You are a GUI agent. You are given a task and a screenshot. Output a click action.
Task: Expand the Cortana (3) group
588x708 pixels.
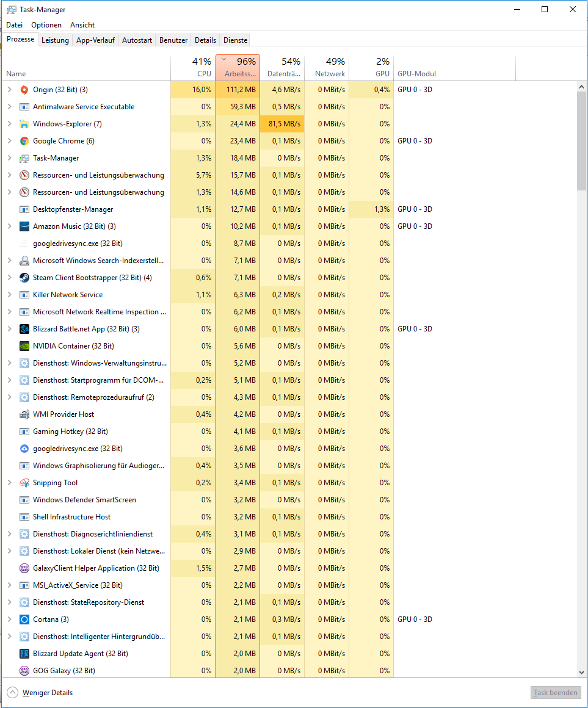point(10,619)
